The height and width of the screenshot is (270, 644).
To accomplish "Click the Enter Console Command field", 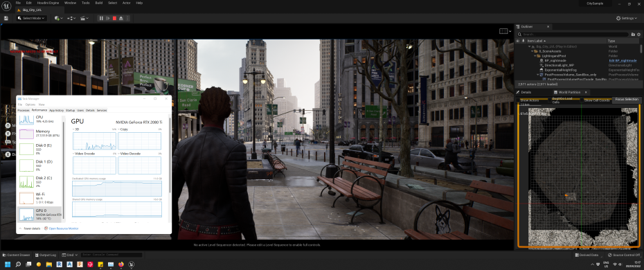I will coord(111,255).
